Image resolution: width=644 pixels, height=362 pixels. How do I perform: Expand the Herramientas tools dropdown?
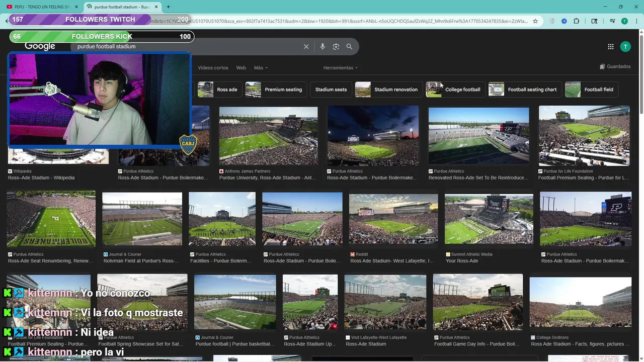pyautogui.click(x=341, y=68)
